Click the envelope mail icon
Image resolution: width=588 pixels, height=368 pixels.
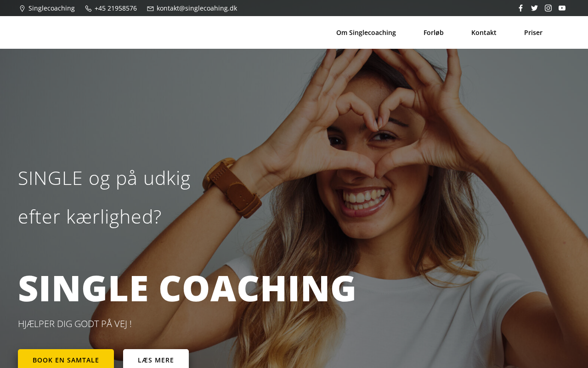point(150,8)
